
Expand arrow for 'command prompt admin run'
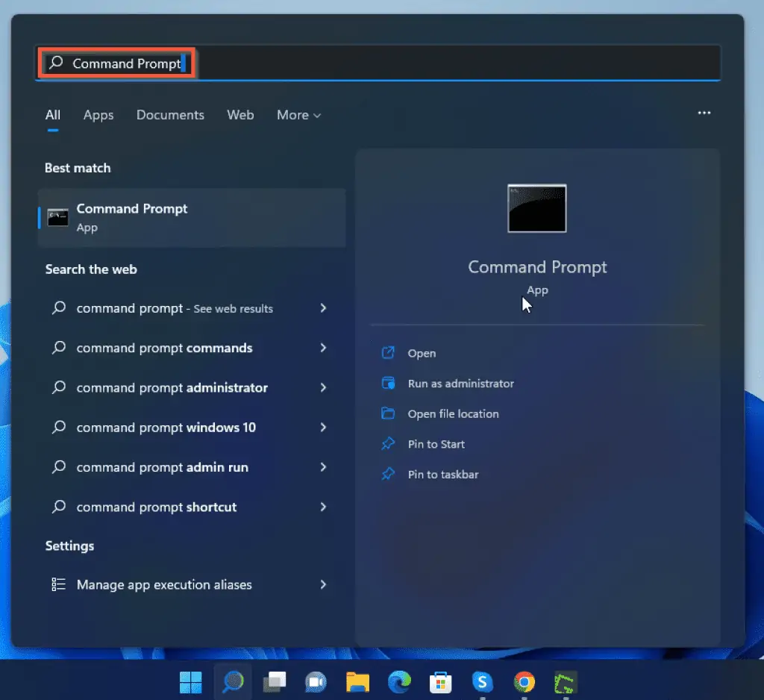(323, 467)
